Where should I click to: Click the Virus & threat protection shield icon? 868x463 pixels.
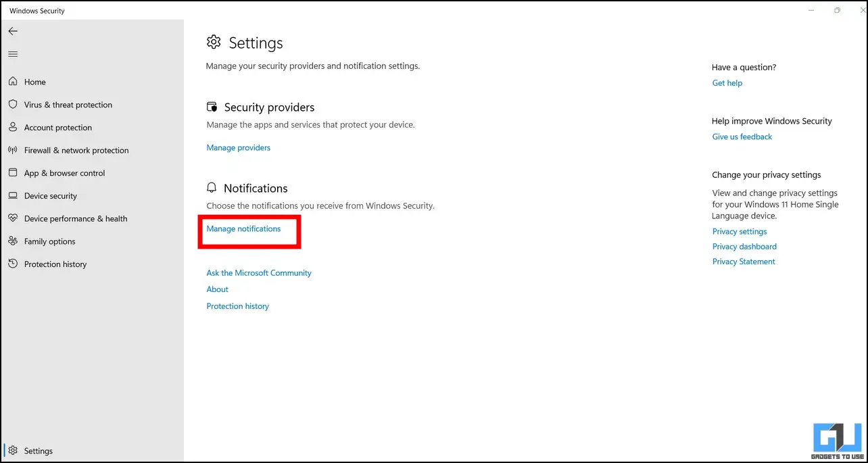(x=13, y=105)
